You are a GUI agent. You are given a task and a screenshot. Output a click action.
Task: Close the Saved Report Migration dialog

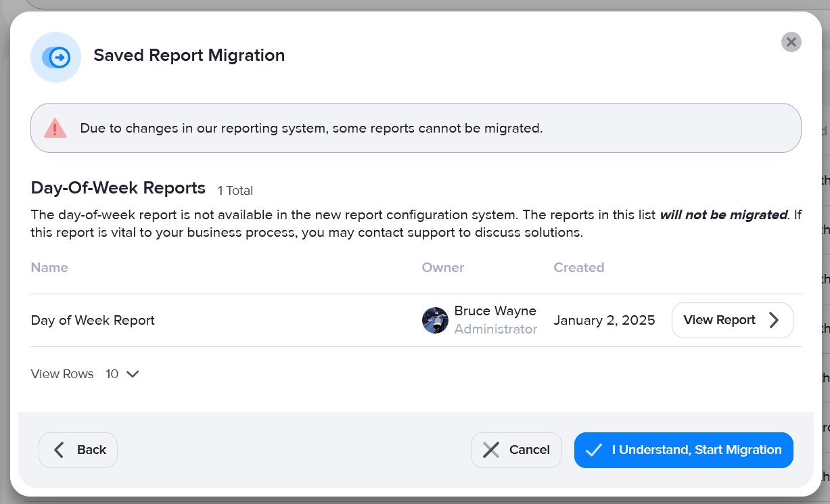pos(791,42)
